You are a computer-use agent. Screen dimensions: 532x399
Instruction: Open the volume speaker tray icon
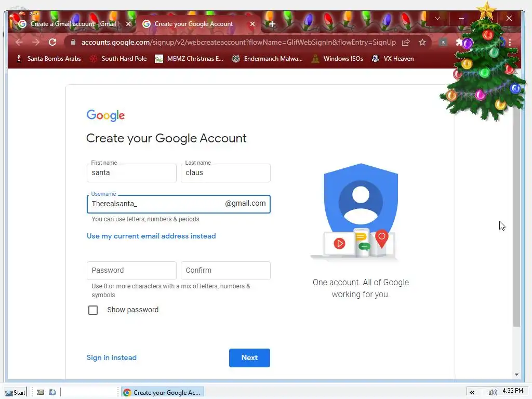(493, 393)
